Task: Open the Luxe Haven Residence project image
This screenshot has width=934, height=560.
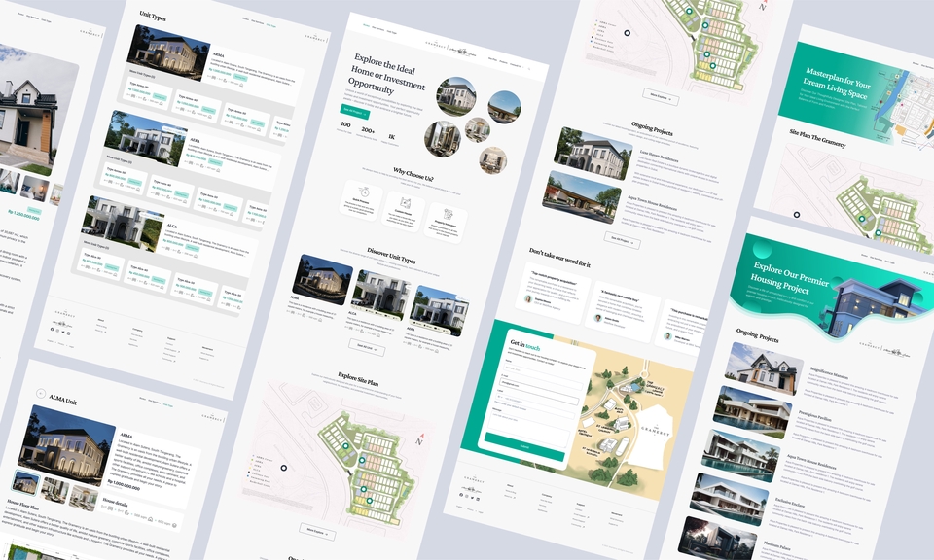Action: tap(593, 153)
